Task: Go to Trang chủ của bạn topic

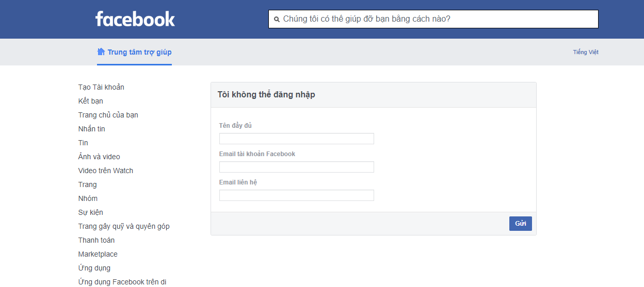Action: pyautogui.click(x=108, y=115)
